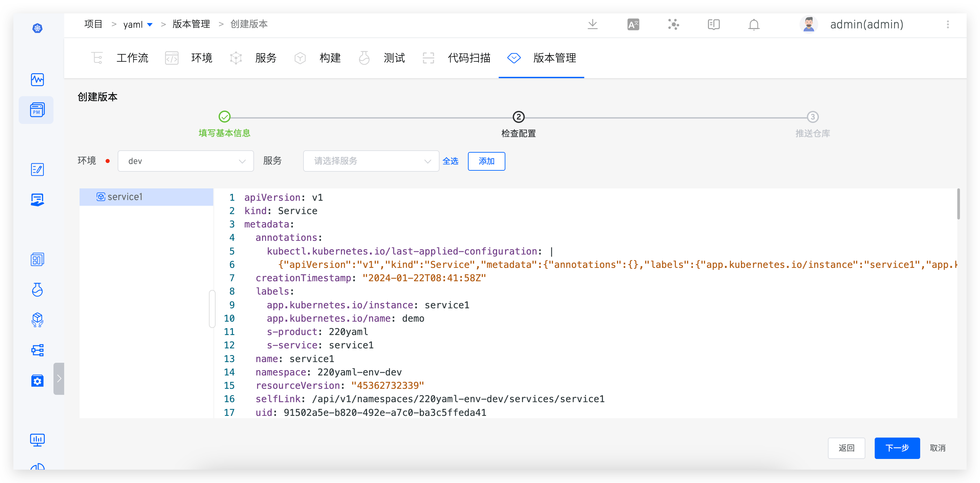Open the dev environment dropdown
This screenshot has width=980, height=483.
click(186, 161)
